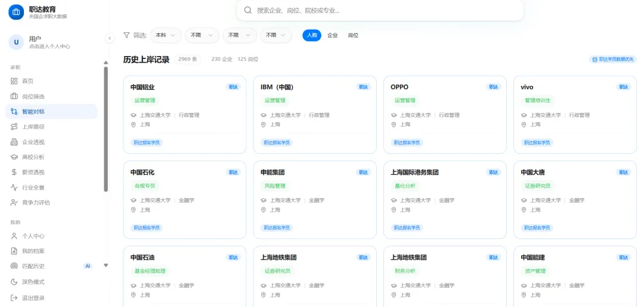Collapse the sidebar with the chevron button

pos(109,38)
